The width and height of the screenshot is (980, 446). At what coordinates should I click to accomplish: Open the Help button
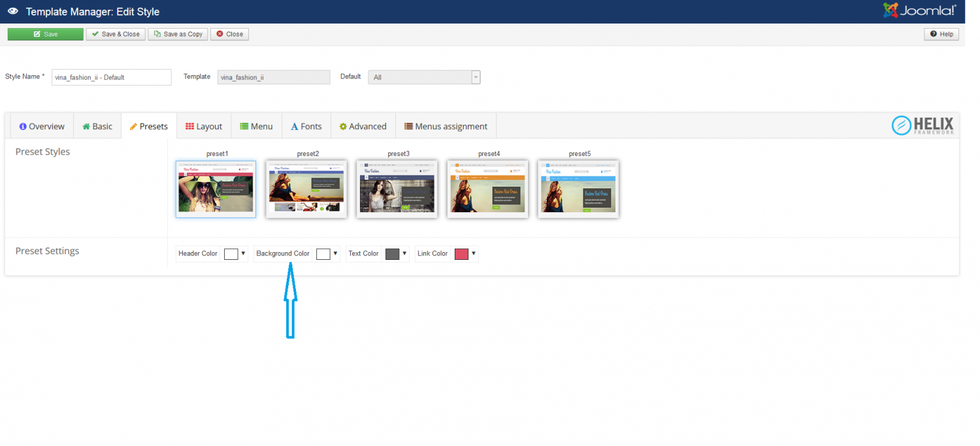(941, 34)
